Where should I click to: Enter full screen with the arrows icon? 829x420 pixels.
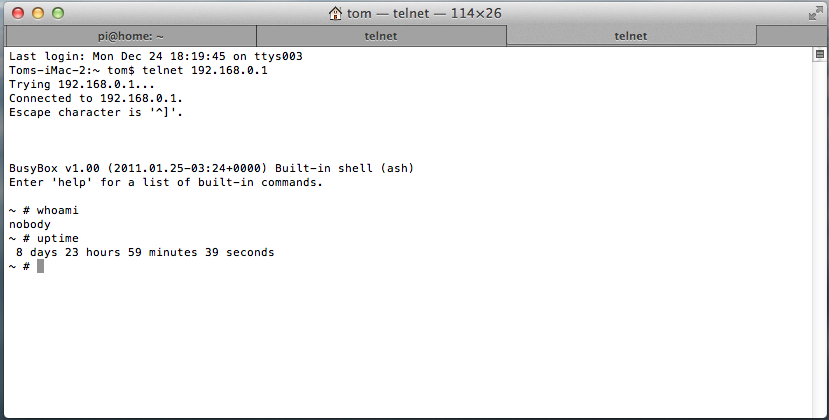[814, 13]
